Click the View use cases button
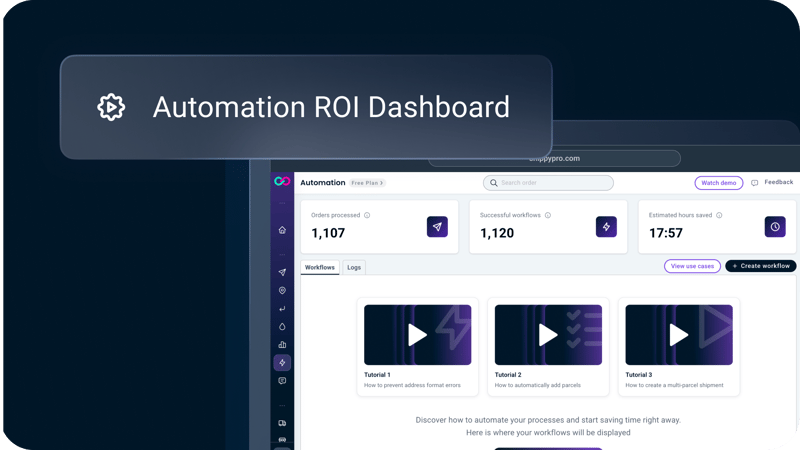Image resolution: width=800 pixels, height=450 pixels. [x=692, y=266]
